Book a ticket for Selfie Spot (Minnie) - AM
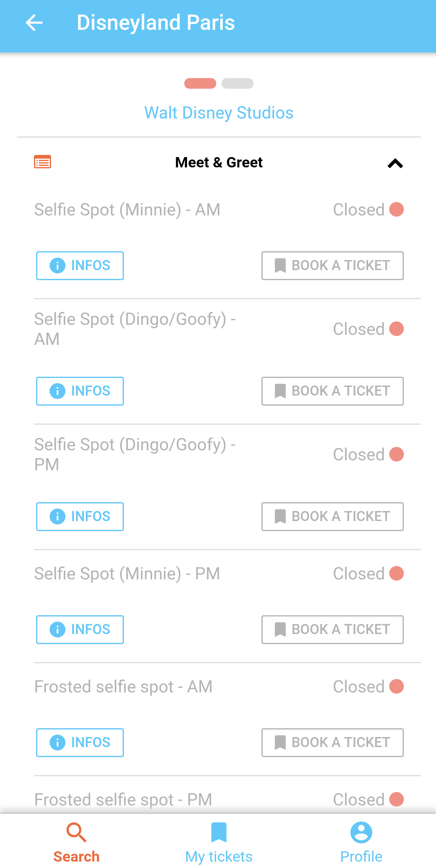The height and width of the screenshot is (868, 436). click(332, 266)
